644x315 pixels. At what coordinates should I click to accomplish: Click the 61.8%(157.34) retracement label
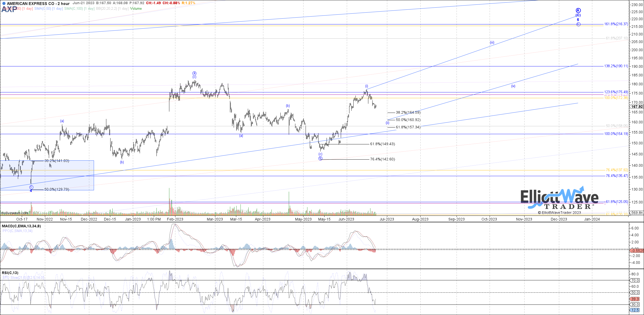pyautogui.click(x=408, y=127)
